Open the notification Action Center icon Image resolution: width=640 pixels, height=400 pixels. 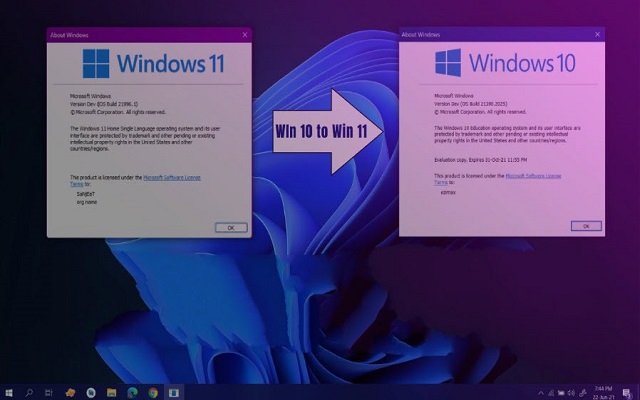point(627,393)
